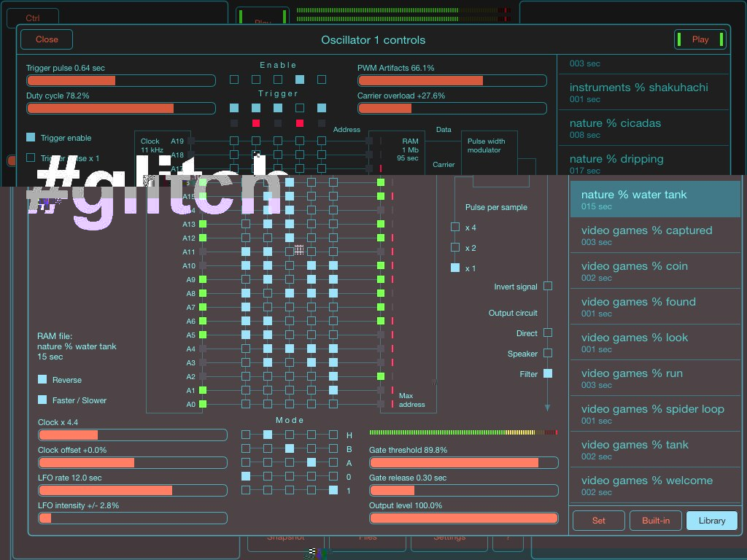Toggle the Trigger enable checkbox
The width and height of the screenshot is (747, 560).
click(31, 137)
